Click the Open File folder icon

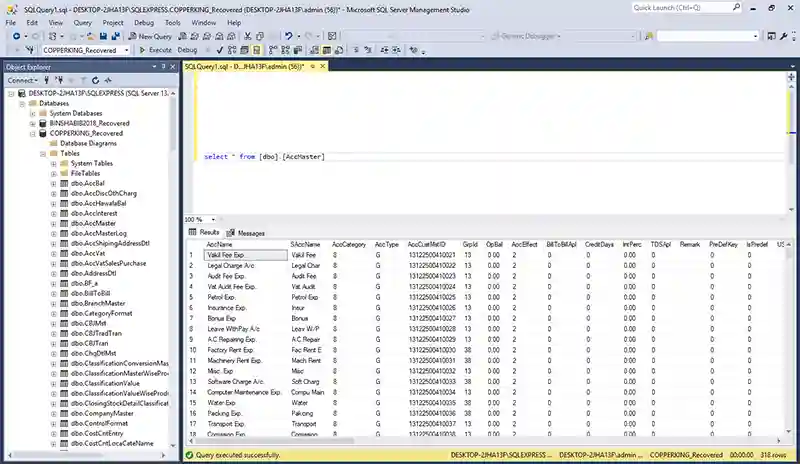click(x=91, y=36)
